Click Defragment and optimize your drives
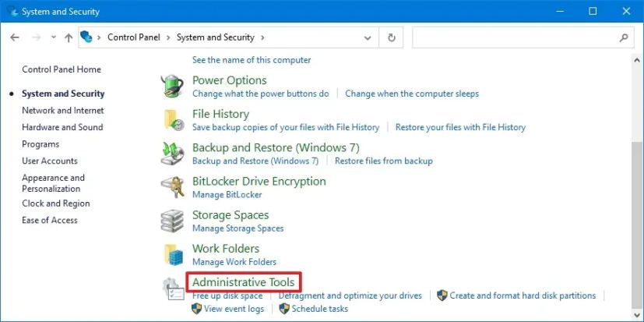Image resolution: width=644 pixels, height=322 pixels. point(350,295)
